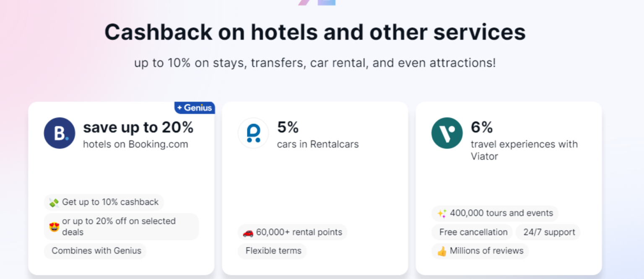Expand the 'Combines with Genius' tag

[x=95, y=251]
